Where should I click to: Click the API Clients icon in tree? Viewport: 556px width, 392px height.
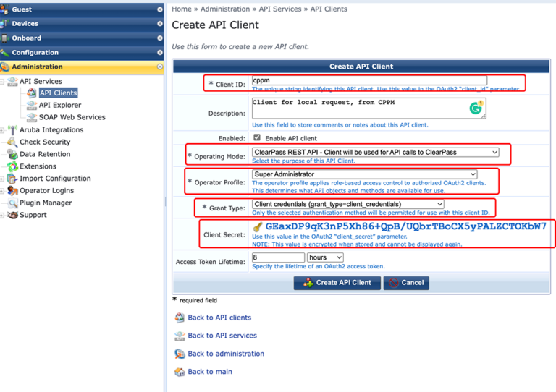(32, 93)
